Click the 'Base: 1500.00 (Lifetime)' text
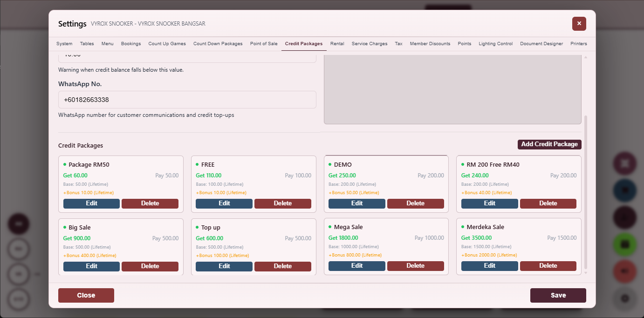 click(486, 247)
